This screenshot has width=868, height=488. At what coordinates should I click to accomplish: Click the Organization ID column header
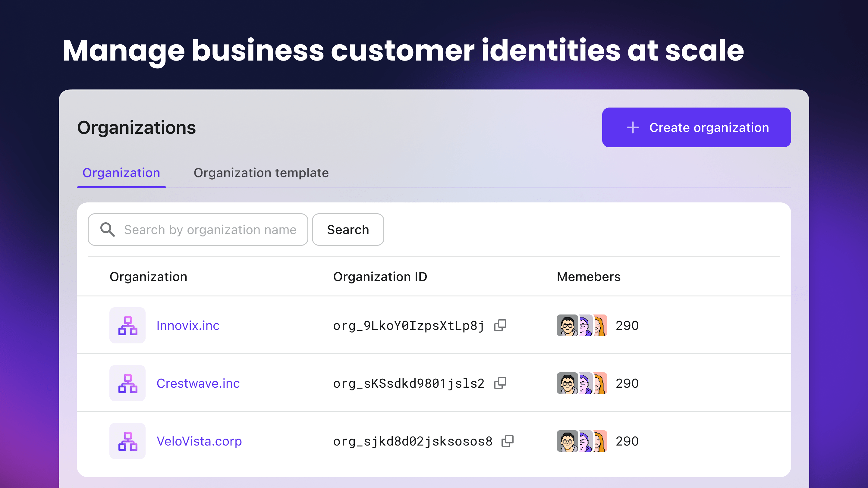click(x=380, y=277)
